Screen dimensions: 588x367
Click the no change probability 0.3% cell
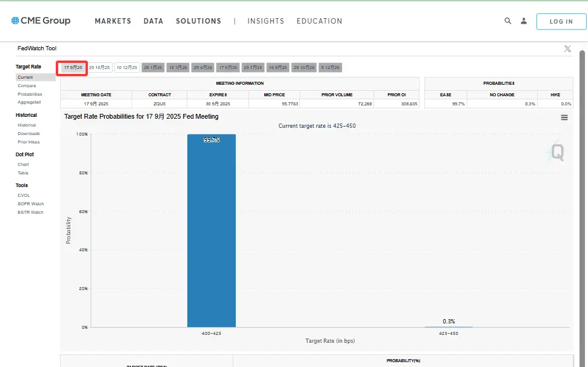502,104
